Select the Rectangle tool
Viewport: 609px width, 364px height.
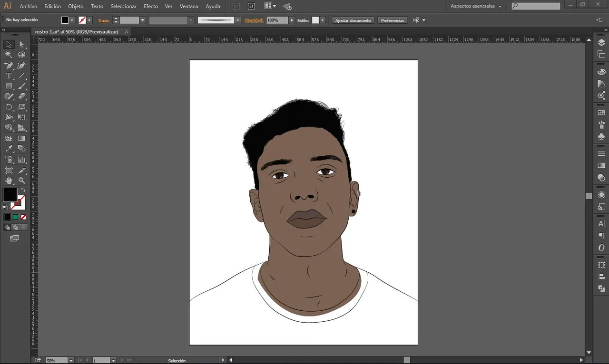point(9,86)
